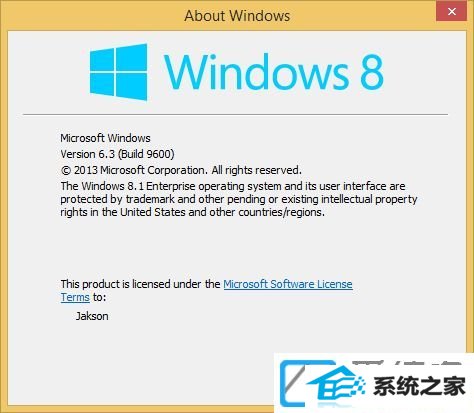The width and height of the screenshot is (474, 413).
Task: Select the Microsoft Windows text line
Action: pos(105,138)
